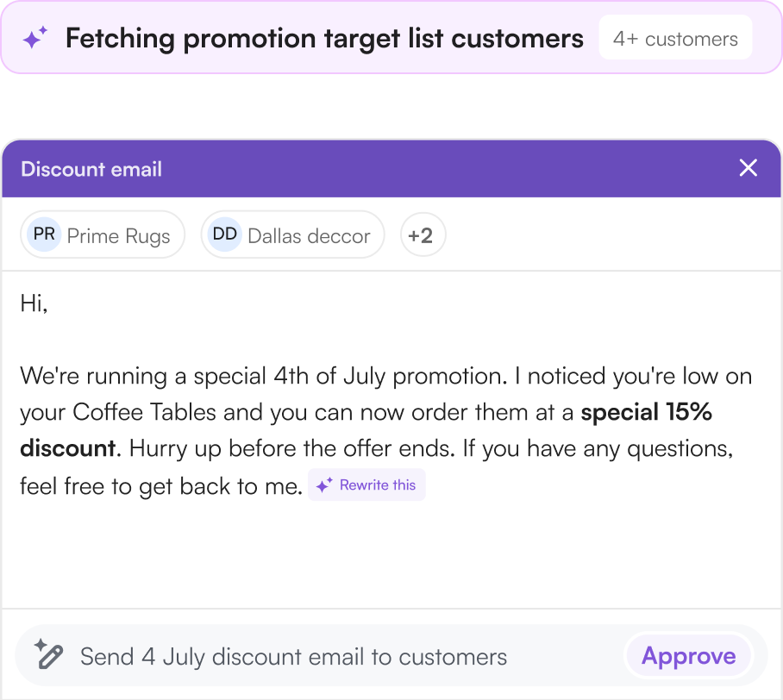Focus the Send 4 July discount email prompt
783x700 pixels.
point(293,657)
